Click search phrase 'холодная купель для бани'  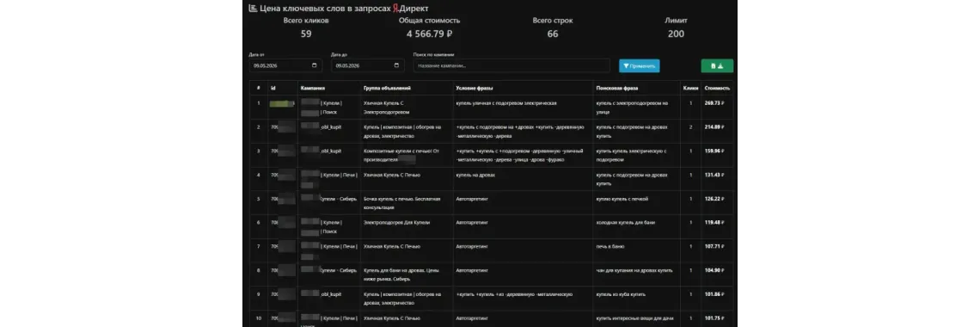pyautogui.click(x=626, y=223)
